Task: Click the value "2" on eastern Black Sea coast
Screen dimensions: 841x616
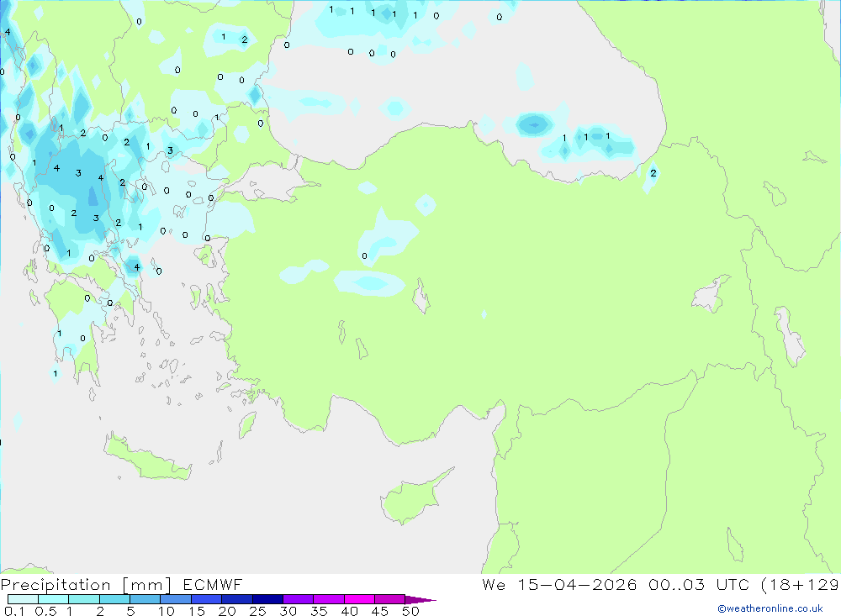Action: pyautogui.click(x=653, y=173)
